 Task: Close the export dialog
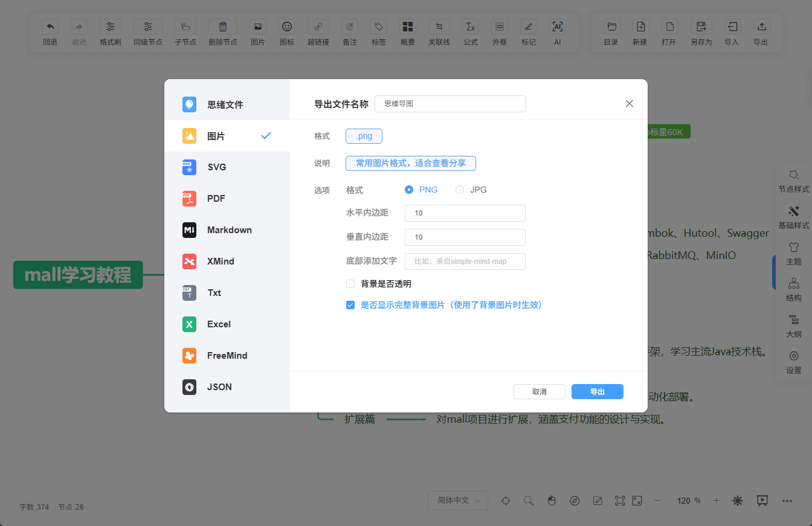point(629,104)
